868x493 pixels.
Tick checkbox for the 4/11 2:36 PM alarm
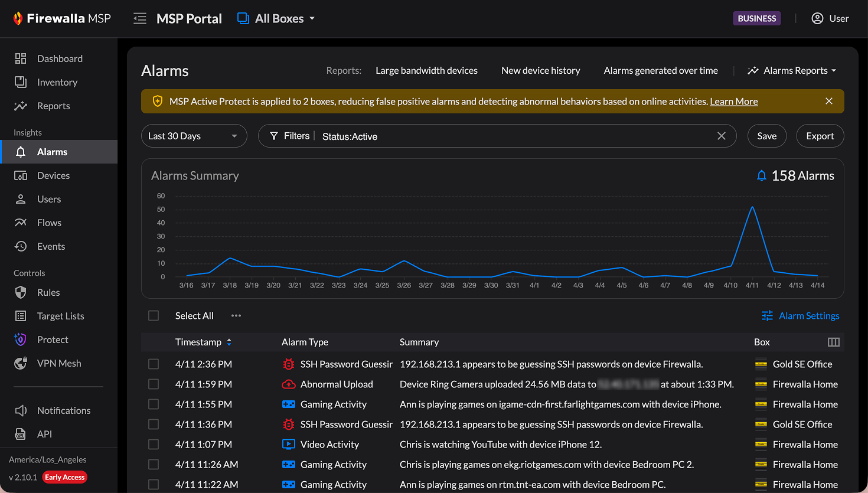[x=154, y=364]
